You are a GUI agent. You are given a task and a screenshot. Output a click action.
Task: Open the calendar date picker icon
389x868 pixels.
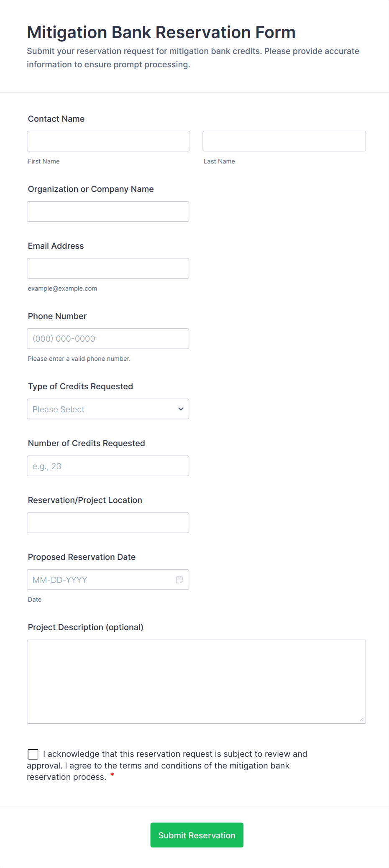pyautogui.click(x=179, y=580)
